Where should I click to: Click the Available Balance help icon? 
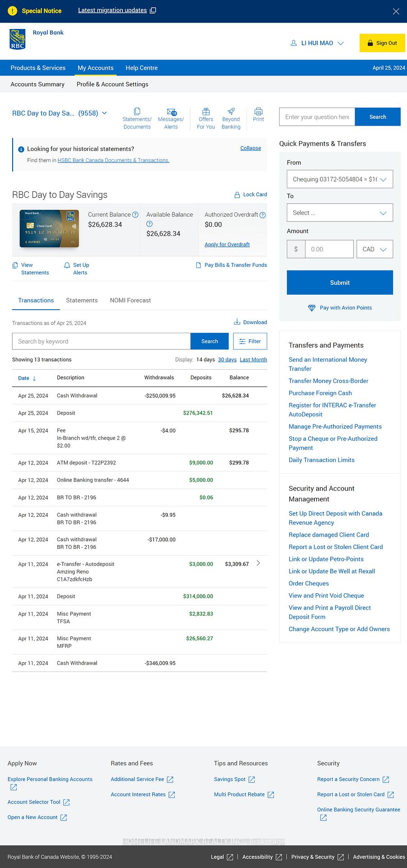(x=150, y=224)
